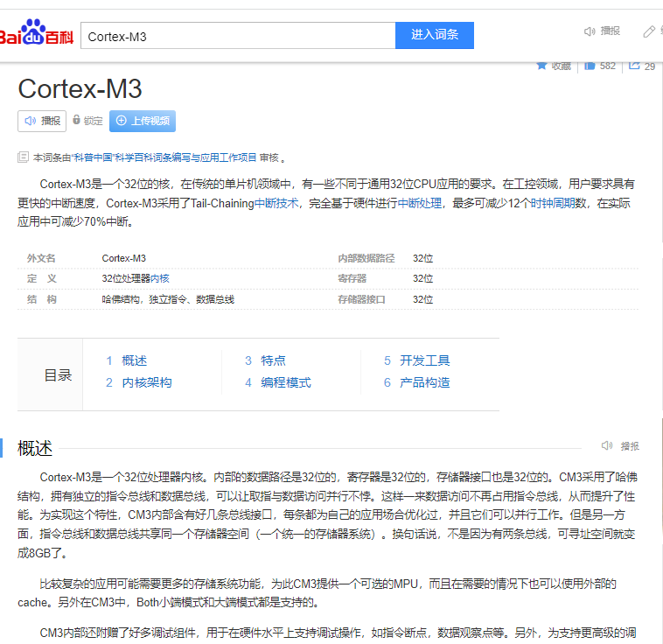Click the 寄存器 label in info table
Screen dimensions: 663x644
(x=352, y=278)
